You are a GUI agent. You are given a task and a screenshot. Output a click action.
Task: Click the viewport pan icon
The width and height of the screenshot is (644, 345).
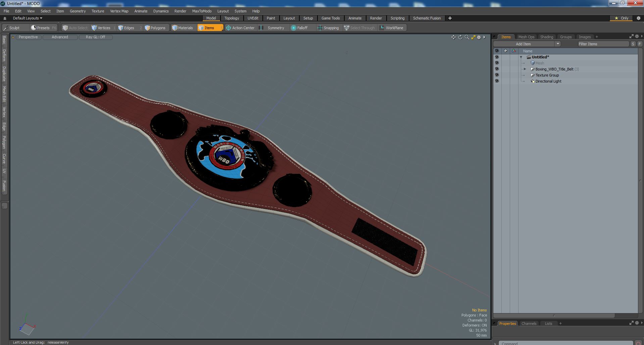click(453, 37)
